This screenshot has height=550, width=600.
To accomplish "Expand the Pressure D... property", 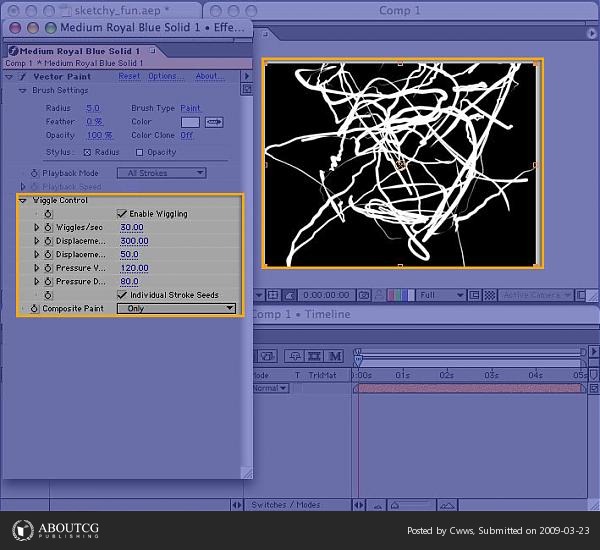I will coord(37,282).
